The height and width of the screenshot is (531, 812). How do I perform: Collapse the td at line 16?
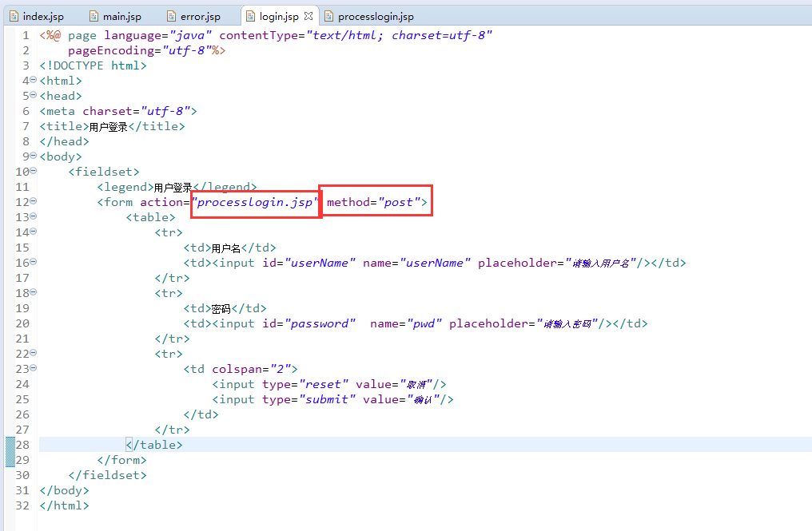click(33, 261)
